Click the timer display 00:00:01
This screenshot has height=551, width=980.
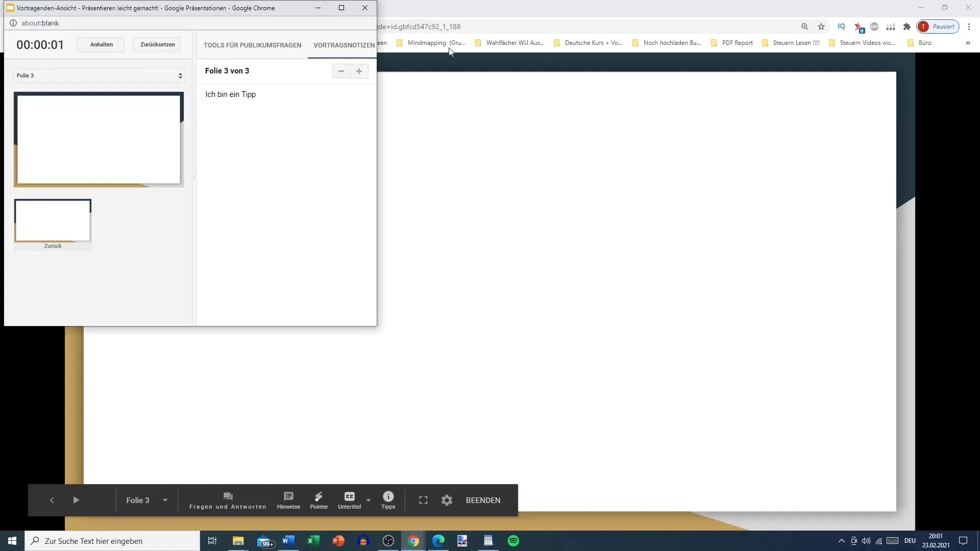tap(40, 44)
